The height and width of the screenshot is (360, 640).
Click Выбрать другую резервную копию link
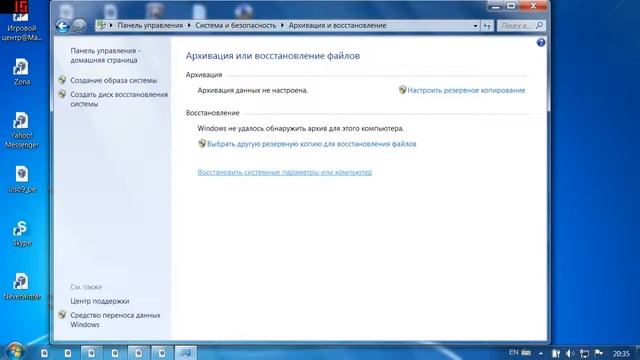(311, 144)
